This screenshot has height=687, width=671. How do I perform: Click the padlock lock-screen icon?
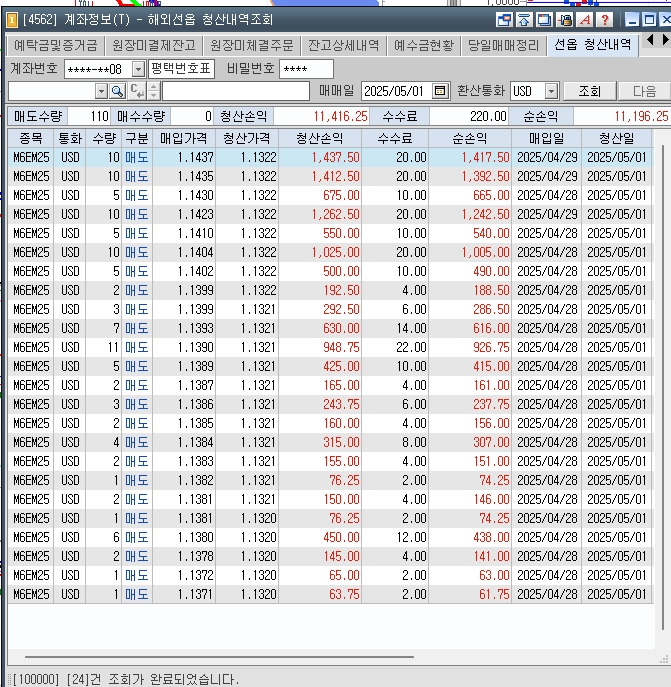click(564, 20)
